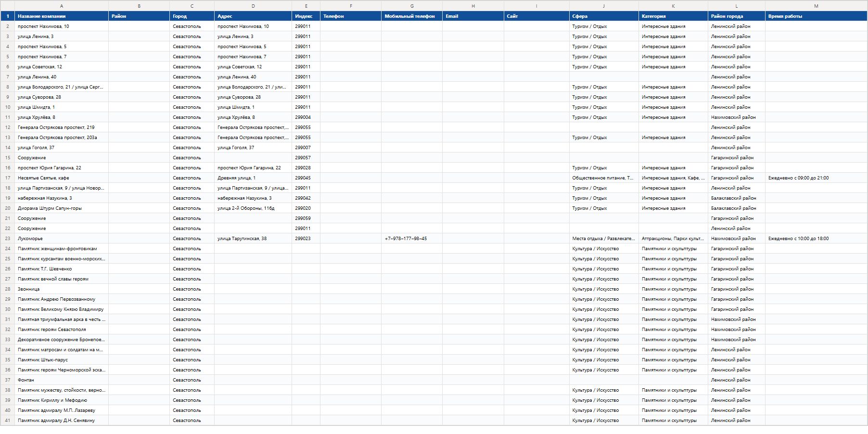868x434 pixels.
Task: Select the 'Древняя улица, 1' address cell
Action: pyautogui.click(x=253, y=178)
